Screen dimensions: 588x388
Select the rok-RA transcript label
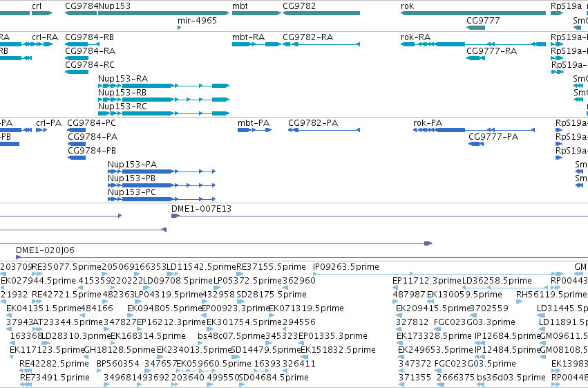(x=415, y=37)
